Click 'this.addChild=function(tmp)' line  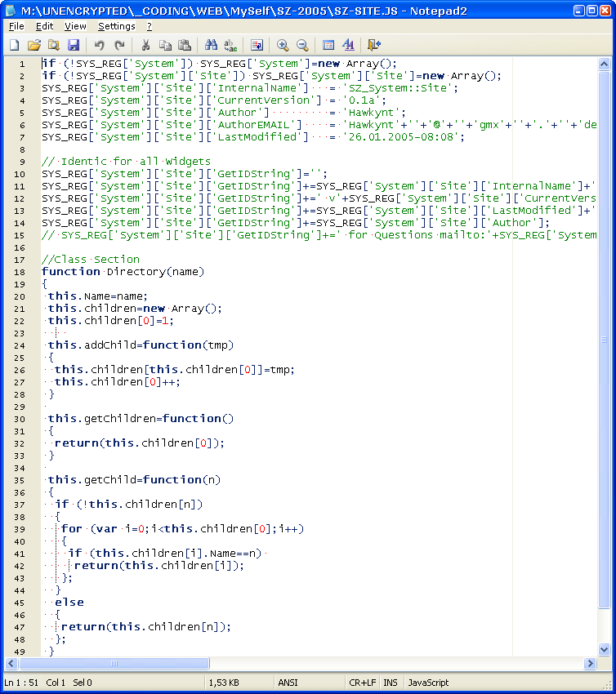(x=141, y=345)
